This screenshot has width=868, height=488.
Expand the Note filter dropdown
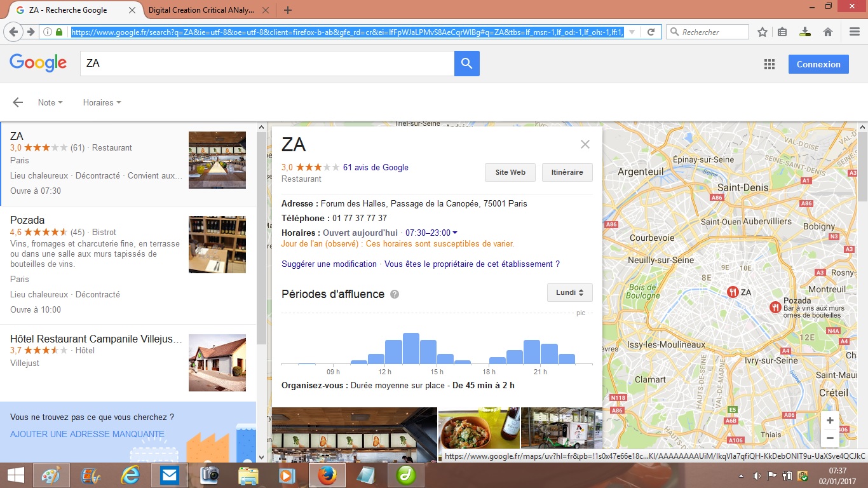(50, 102)
